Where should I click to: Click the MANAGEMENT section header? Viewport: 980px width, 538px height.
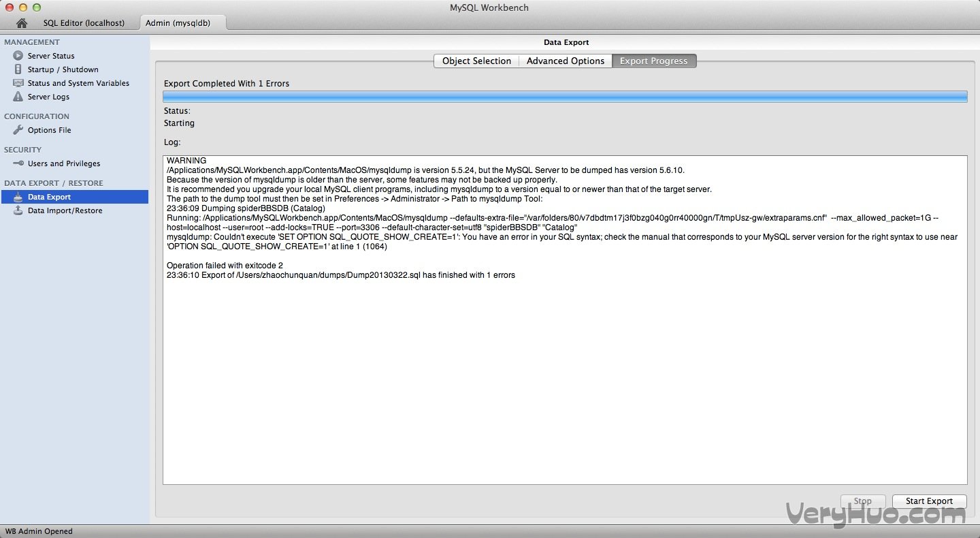click(x=32, y=42)
